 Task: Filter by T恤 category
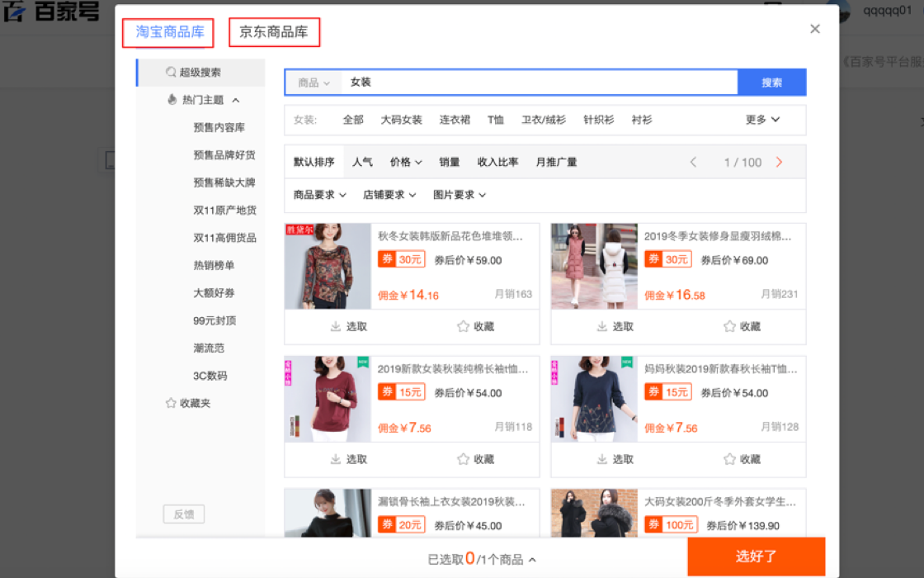coord(496,120)
